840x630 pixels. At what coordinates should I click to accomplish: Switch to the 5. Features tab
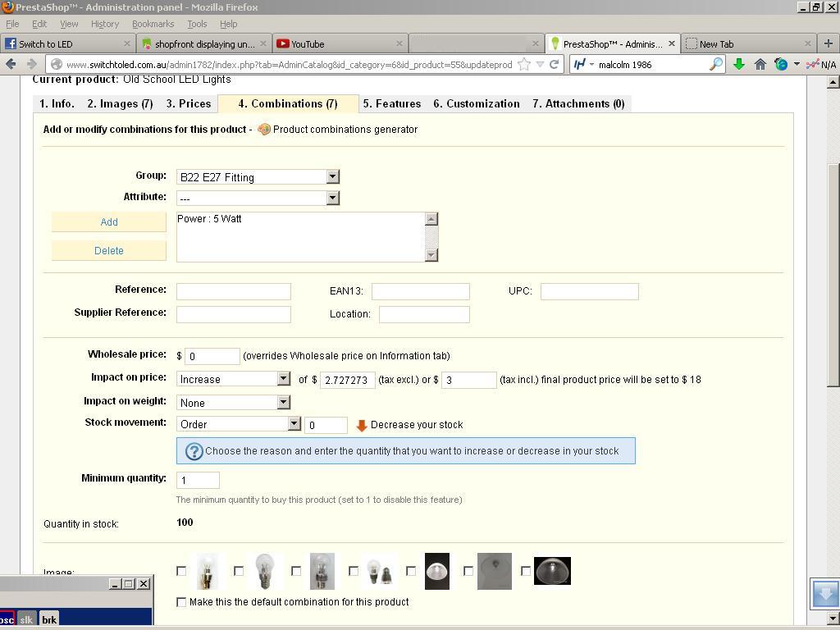pyautogui.click(x=392, y=104)
